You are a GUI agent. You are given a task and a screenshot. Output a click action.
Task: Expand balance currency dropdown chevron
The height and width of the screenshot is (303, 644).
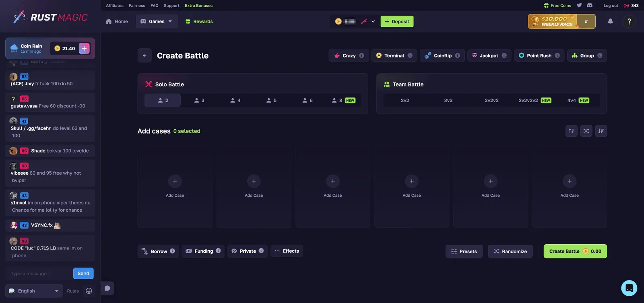point(373,21)
